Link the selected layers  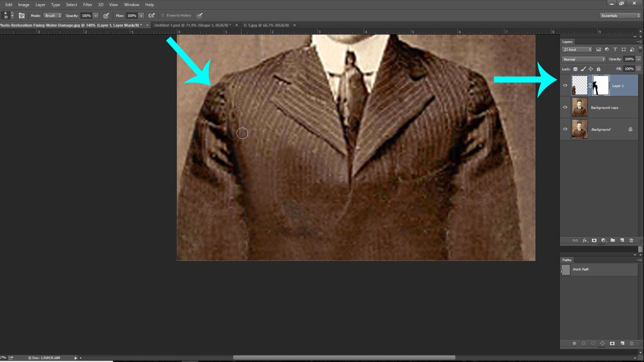coord(575,240)
